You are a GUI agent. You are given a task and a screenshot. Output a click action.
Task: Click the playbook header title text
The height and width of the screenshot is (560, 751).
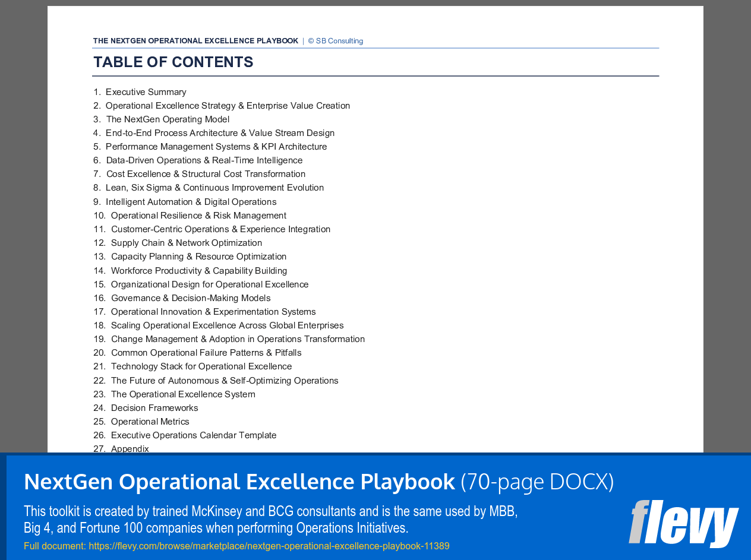[195, 40]
